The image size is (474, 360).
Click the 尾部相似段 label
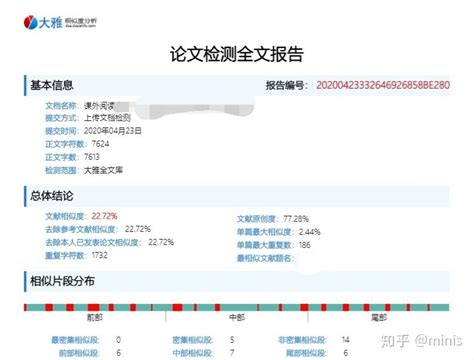coord(306,353)
